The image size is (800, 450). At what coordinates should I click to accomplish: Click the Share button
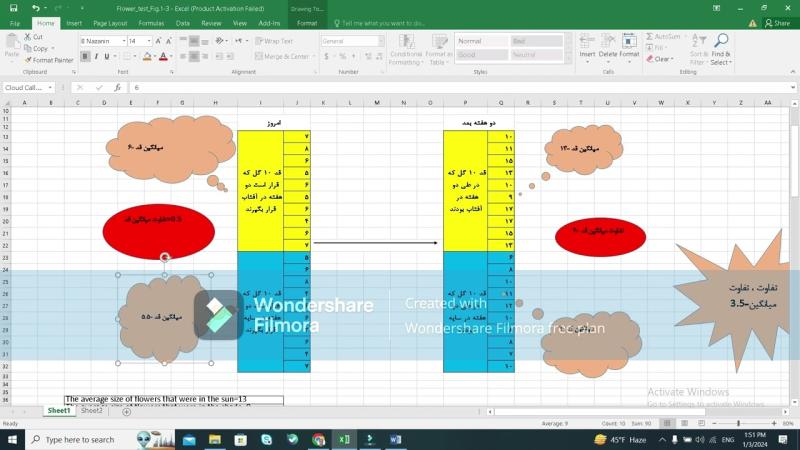point(778,23)
